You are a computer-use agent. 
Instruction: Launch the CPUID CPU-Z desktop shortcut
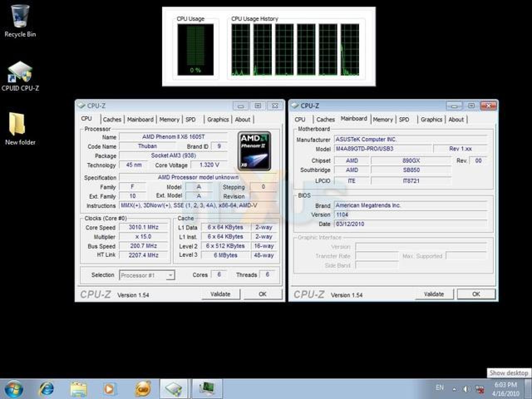(20, 76)
